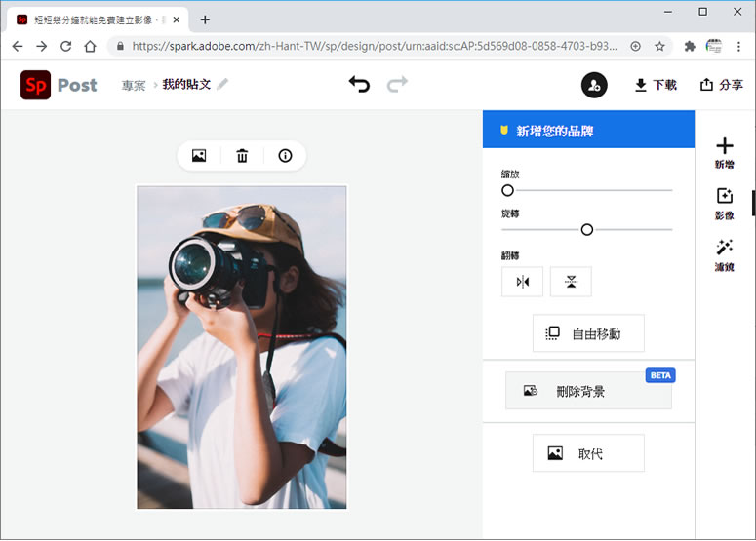This screenshot has height=541, width=756.
Task: Click the trash delete icon above image
Action: [x=242, y=156]
